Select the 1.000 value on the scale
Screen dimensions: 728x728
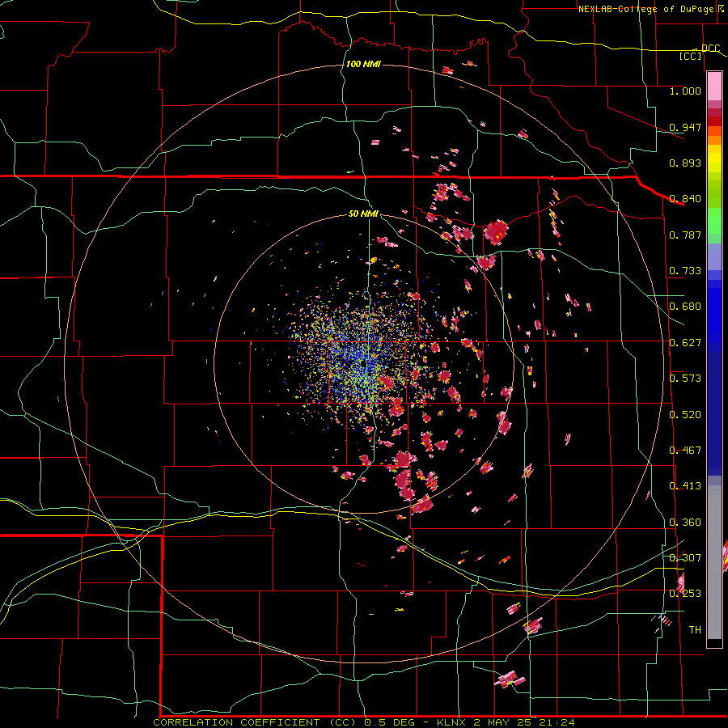pos(685,91)
